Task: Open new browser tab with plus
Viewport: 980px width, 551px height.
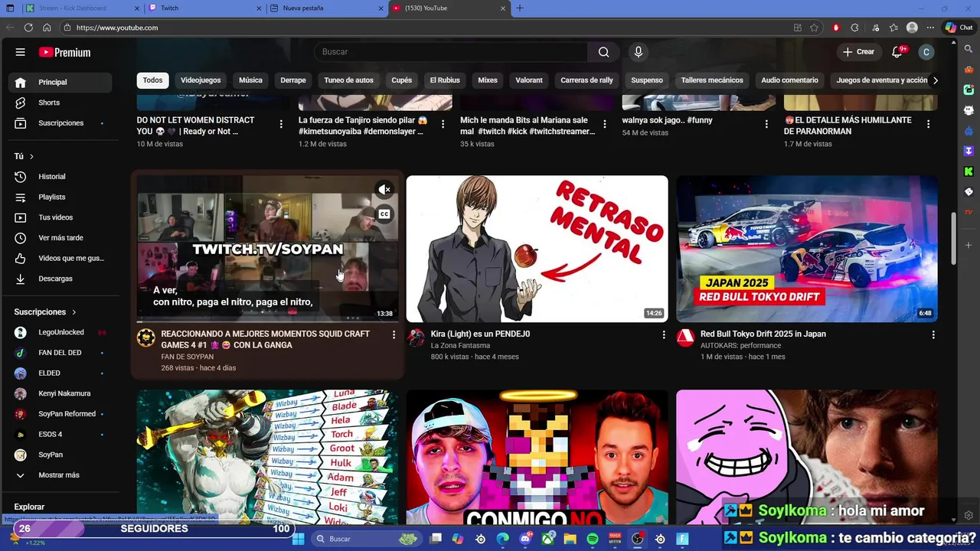Action: pyautogui.click(x=520, y=8)
